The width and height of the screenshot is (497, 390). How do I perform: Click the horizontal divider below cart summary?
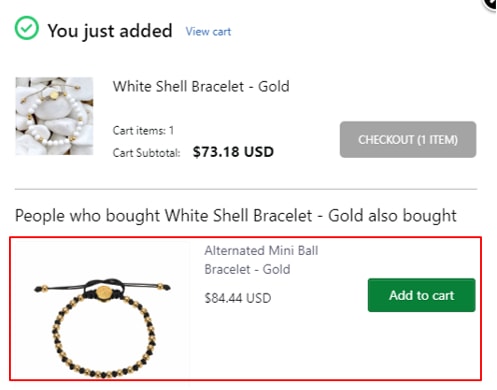click(246, 189)
